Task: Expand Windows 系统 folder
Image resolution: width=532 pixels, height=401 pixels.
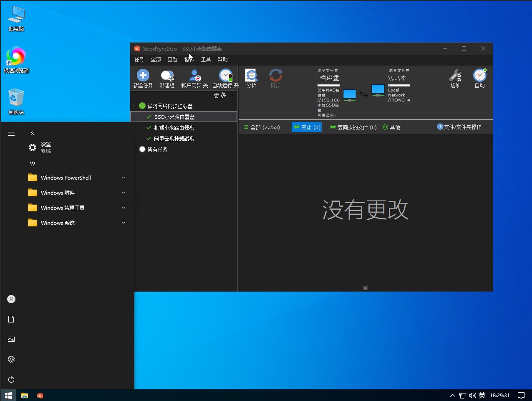Action: [77, 223]
